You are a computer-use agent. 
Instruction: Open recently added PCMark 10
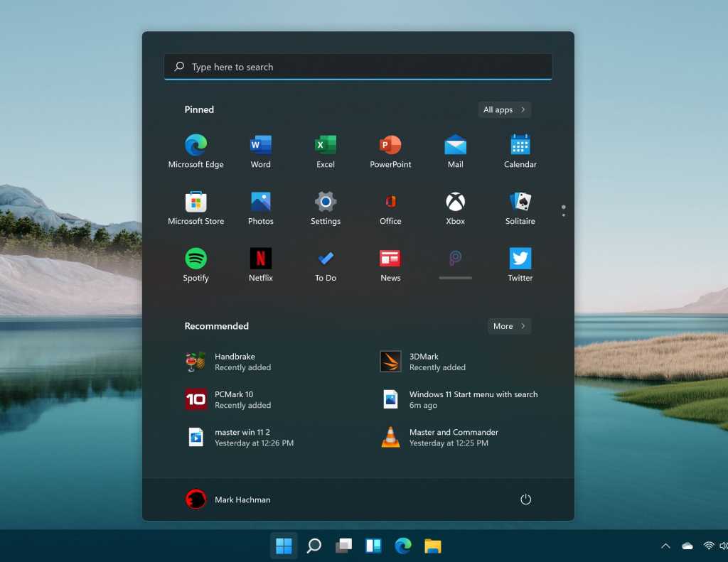coord(227,399)
